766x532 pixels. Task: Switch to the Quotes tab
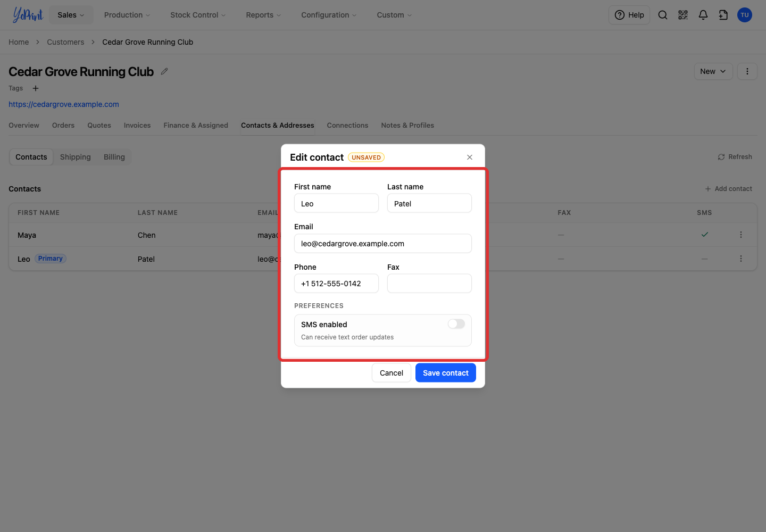coord(99,126)
